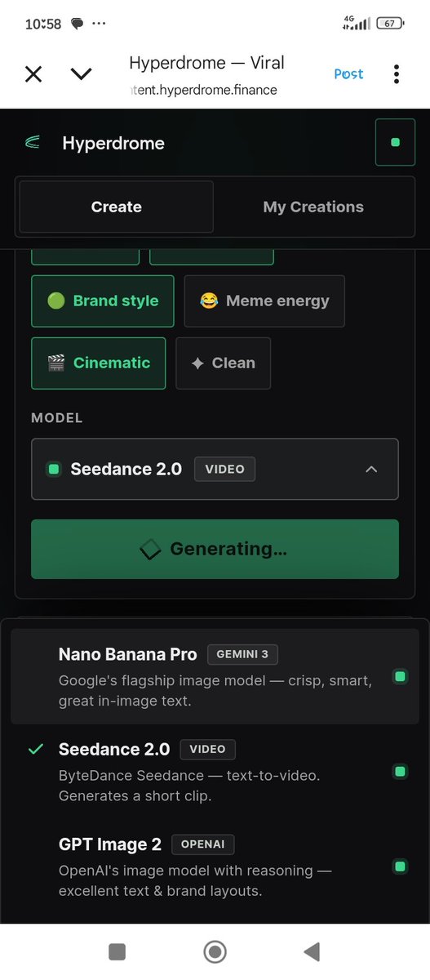Viewport: 430px width, 980px height.
Task: Toggle the Brand style chip
Action: 103,301
